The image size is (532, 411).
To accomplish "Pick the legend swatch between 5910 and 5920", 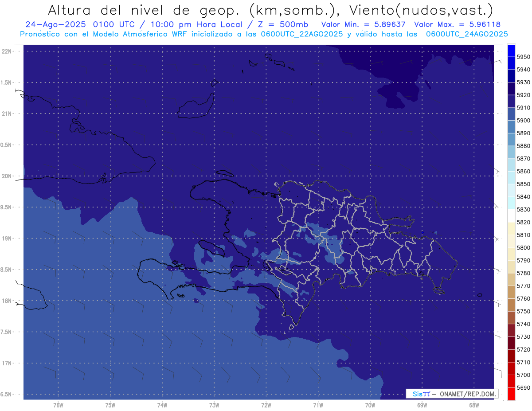I will point(511,101).
